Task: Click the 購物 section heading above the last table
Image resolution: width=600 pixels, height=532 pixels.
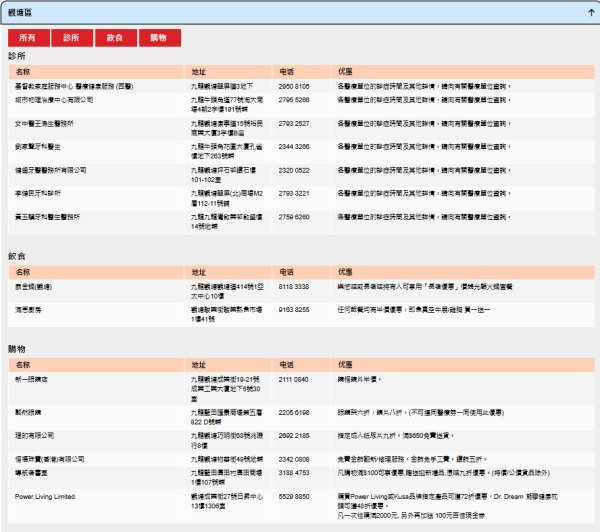Action: (x=17, y=349)
